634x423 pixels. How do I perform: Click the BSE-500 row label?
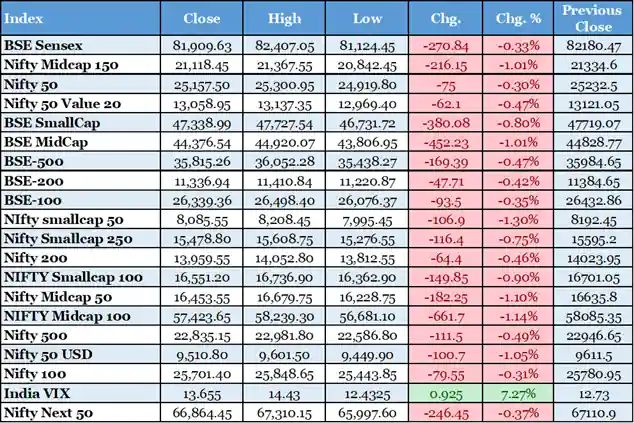click(x=32, y=160)
